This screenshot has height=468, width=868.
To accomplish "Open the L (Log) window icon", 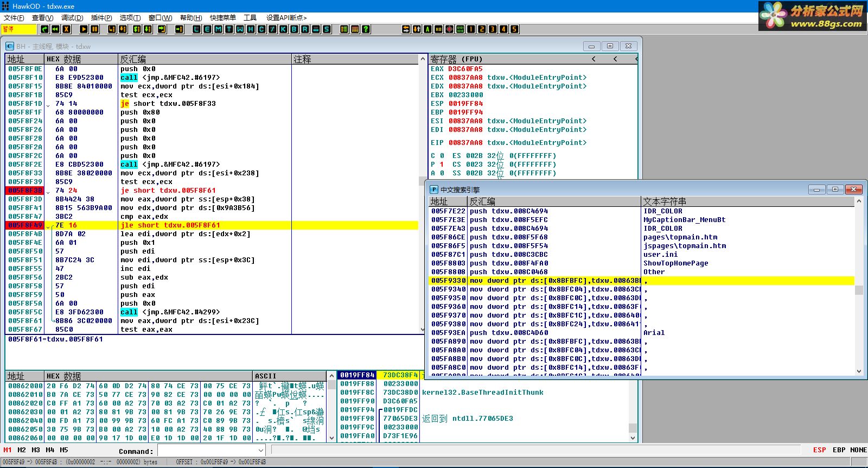I will coord(196,29).
